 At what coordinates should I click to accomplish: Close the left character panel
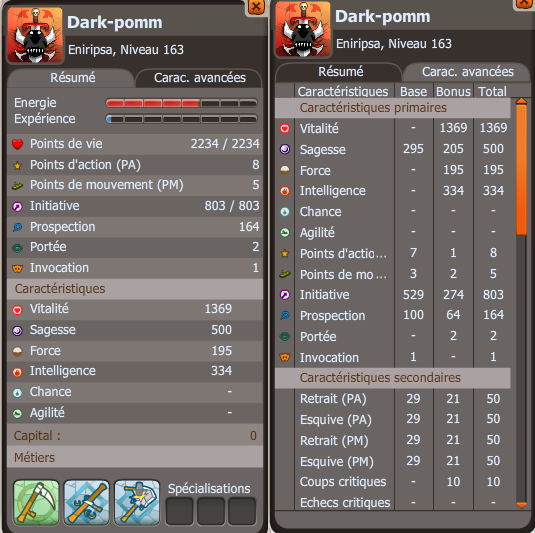tap(256, 6)
